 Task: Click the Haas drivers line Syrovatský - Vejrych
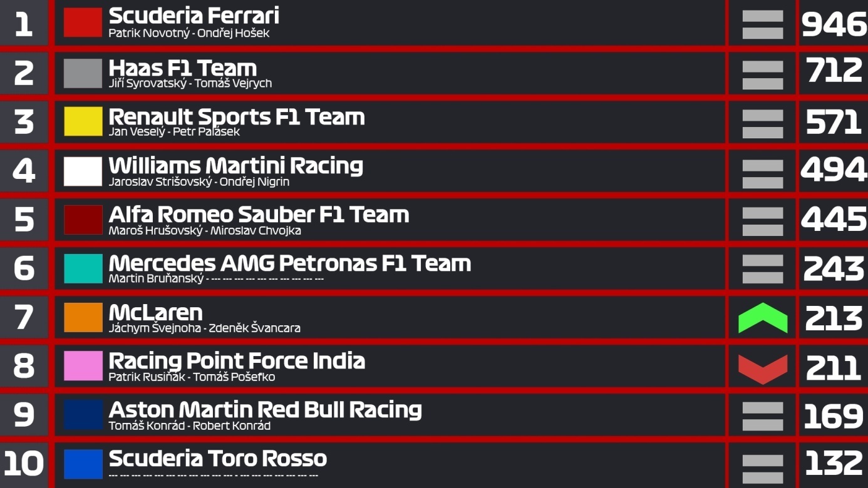pos(190,83)
